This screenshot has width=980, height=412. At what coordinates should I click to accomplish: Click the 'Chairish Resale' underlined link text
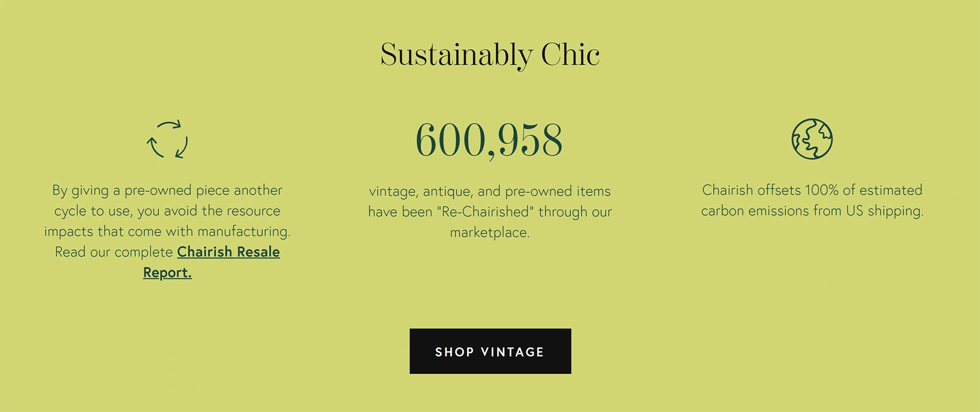(x=228, y=252)
